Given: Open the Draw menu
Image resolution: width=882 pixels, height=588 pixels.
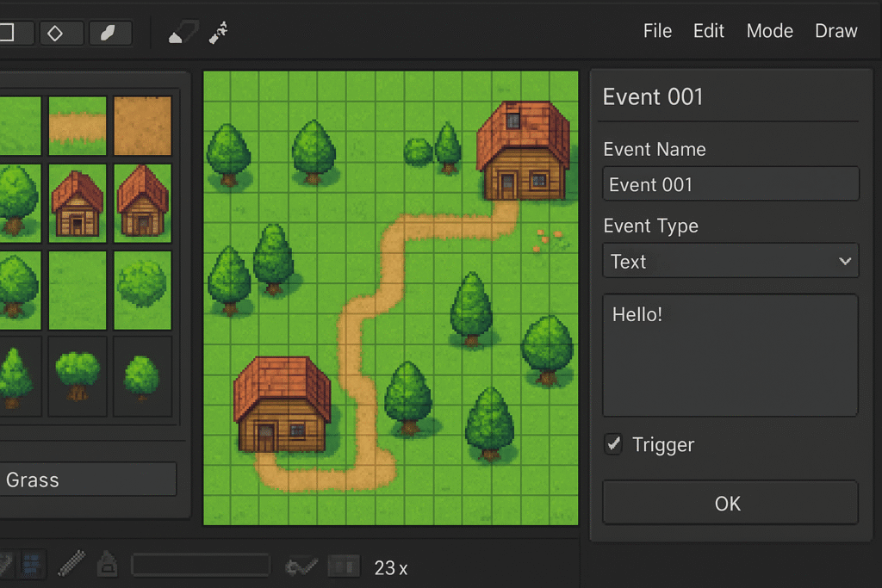Looking at the screenshot, I should click(835, 30).
